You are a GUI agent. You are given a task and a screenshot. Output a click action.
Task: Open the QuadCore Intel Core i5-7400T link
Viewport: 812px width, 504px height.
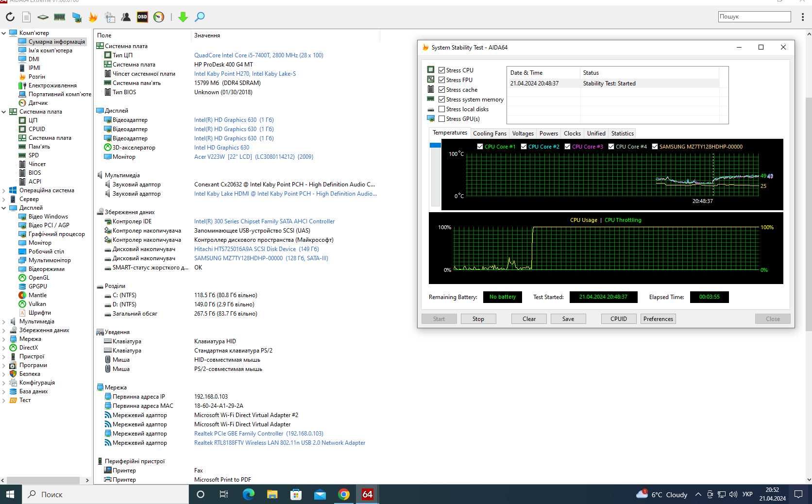(259, 55)
